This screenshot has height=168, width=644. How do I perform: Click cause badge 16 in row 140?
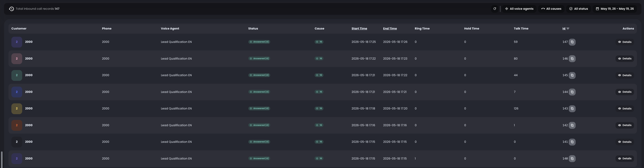pyautogui.click(x=319, y=158)
